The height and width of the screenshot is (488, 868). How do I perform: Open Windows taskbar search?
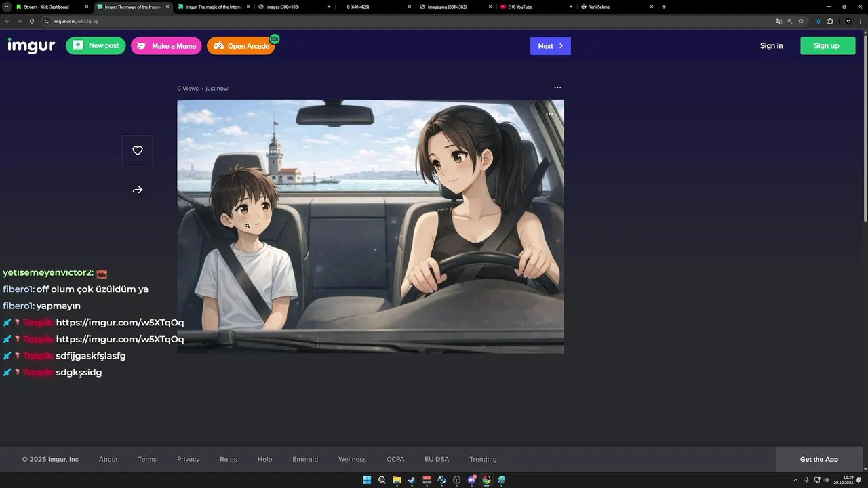point(382,480)
